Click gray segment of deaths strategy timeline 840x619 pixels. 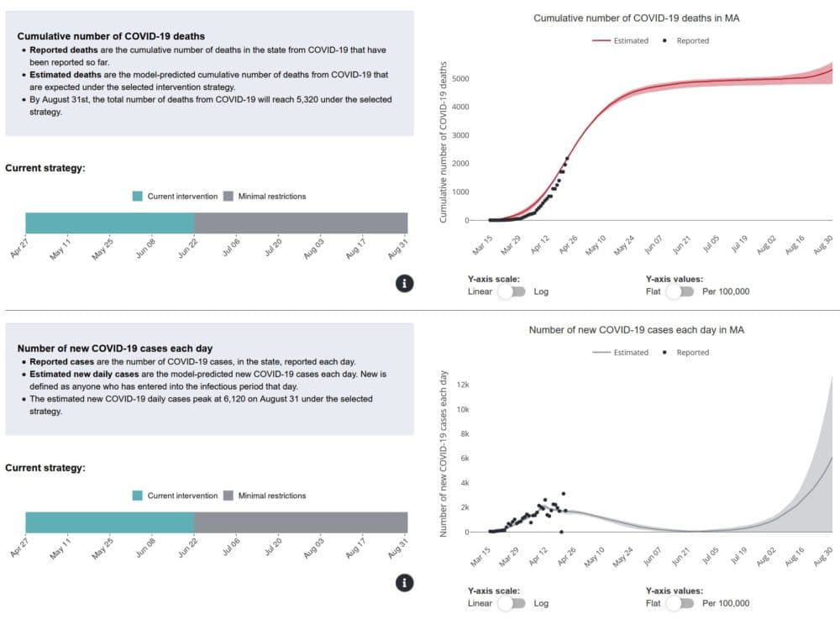click(x=301, y=223)
